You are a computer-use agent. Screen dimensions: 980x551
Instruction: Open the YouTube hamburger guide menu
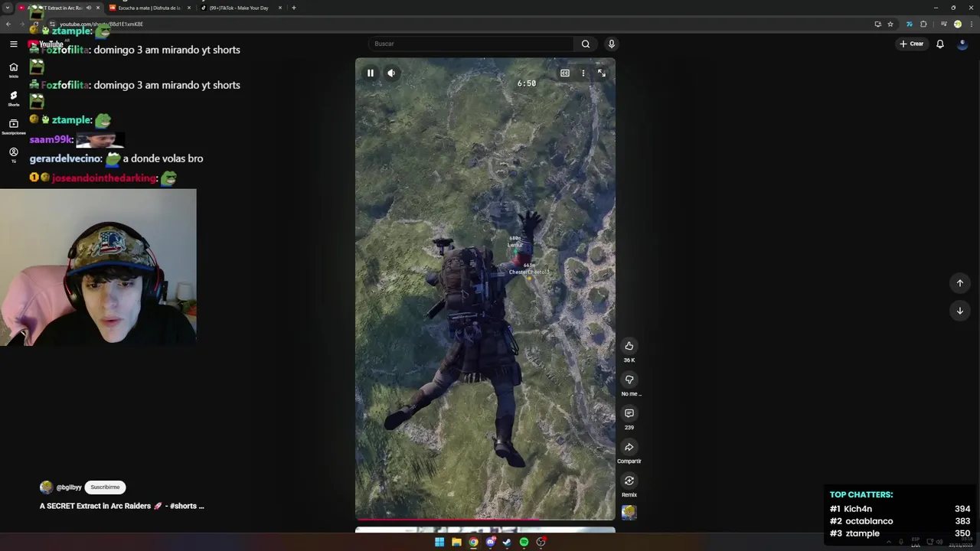14,44
